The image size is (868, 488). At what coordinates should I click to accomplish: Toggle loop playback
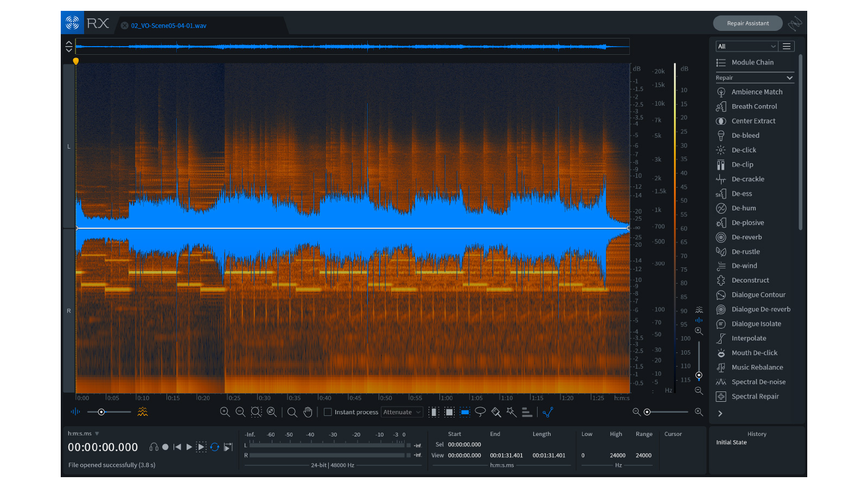click(x=215, y=447)
